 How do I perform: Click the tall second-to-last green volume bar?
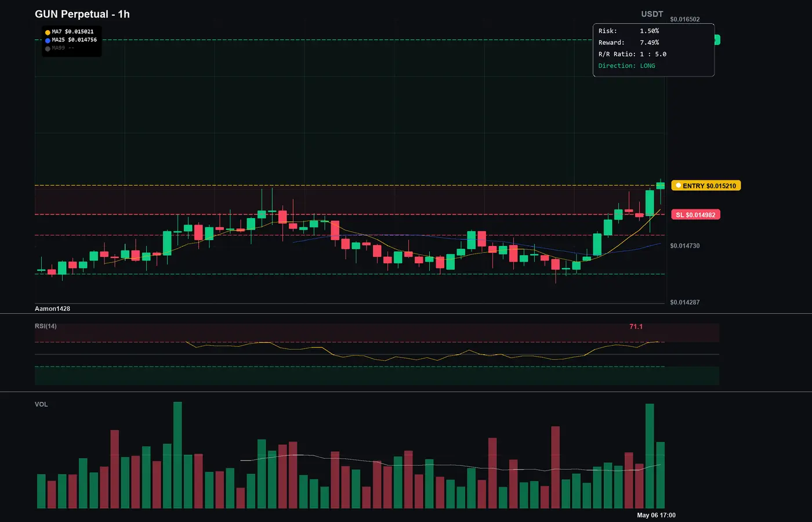pos(650,456)
